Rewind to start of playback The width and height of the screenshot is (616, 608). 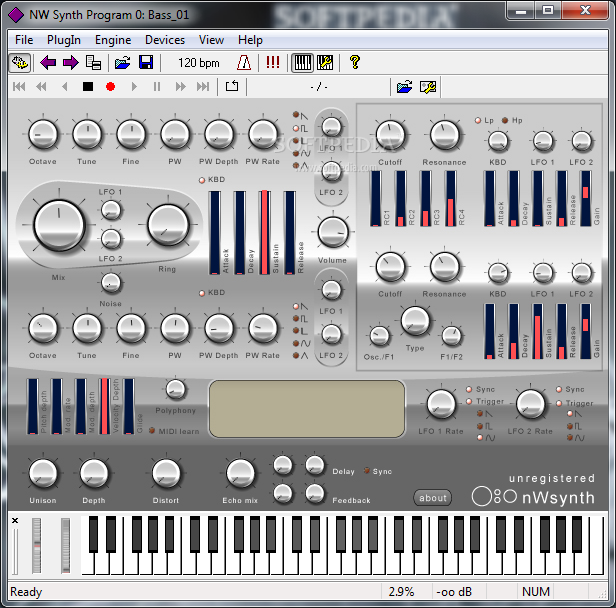pyautogui.click(x=19, y=86)
